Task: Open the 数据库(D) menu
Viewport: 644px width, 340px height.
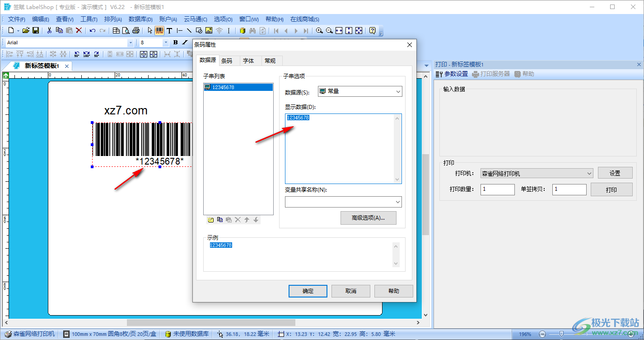Action: (x=140, y=19)
